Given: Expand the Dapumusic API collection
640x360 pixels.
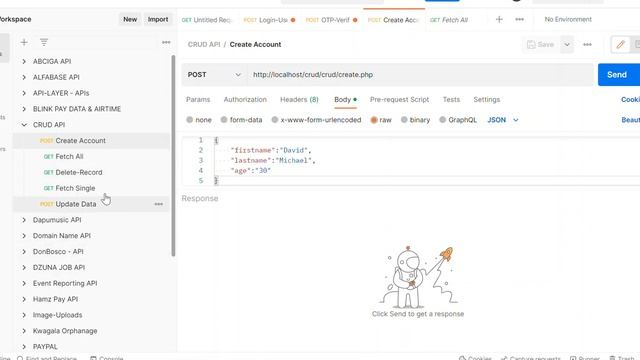Looking at the screenshot, I should pos(24,220).
